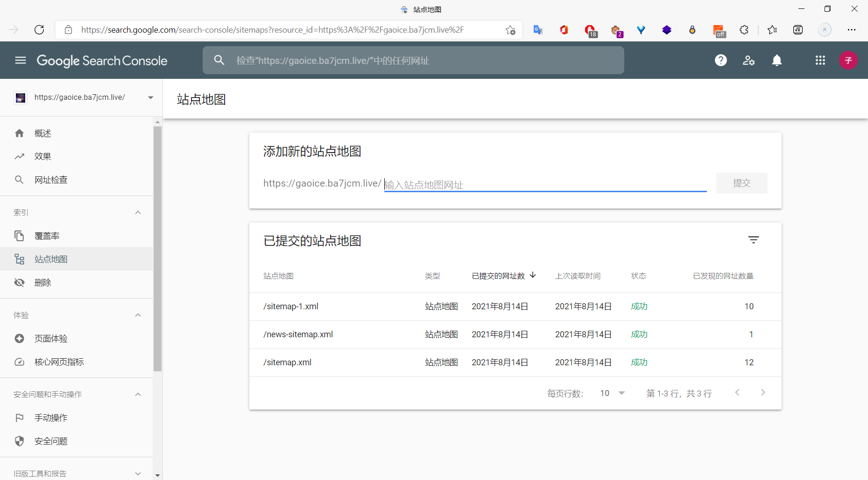Open the math solver toolbar icon
This screenshot has width=868, height=480.
798,30
